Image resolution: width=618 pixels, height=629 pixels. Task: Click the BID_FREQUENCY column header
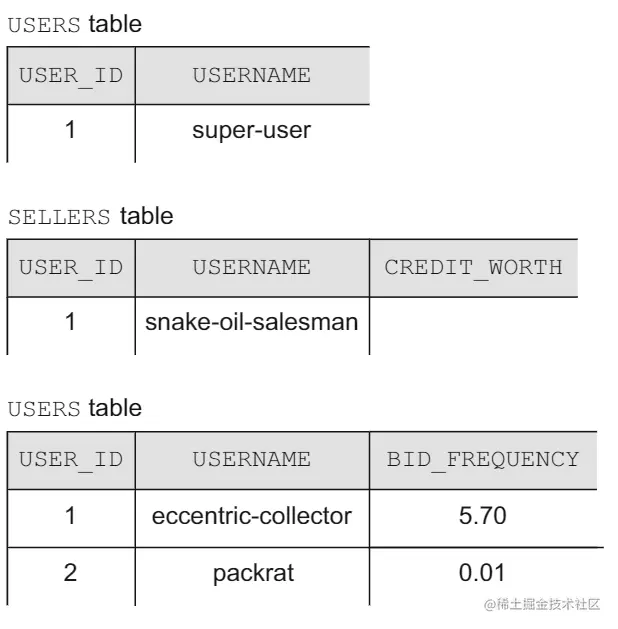click(483, 461)
